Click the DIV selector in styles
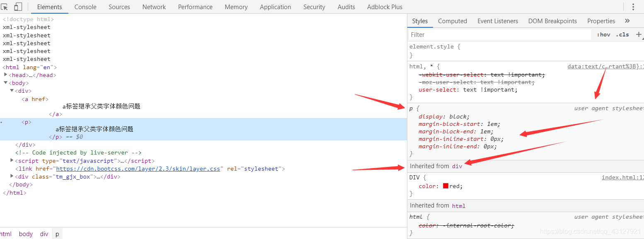 pyautogui.click(x=414, y=177)
